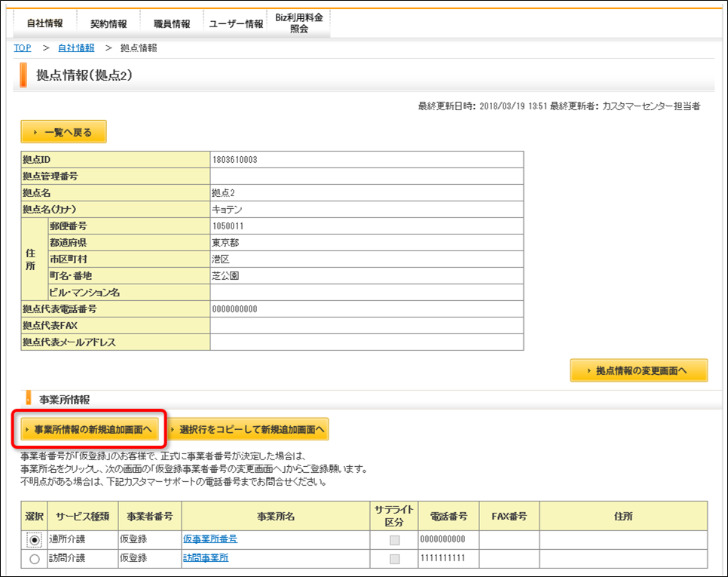Click the 事業所情報 section heading
This screenshot has height=577, width=728.
tap(65, 400)
